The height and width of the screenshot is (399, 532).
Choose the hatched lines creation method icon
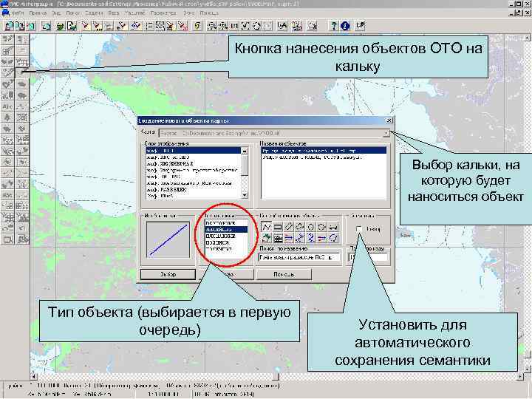(x=278, y=238)
